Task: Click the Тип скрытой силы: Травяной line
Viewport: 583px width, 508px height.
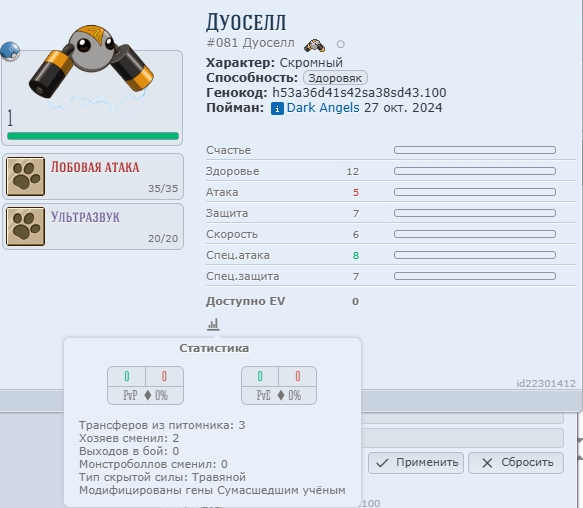Action: coord(162,477)
